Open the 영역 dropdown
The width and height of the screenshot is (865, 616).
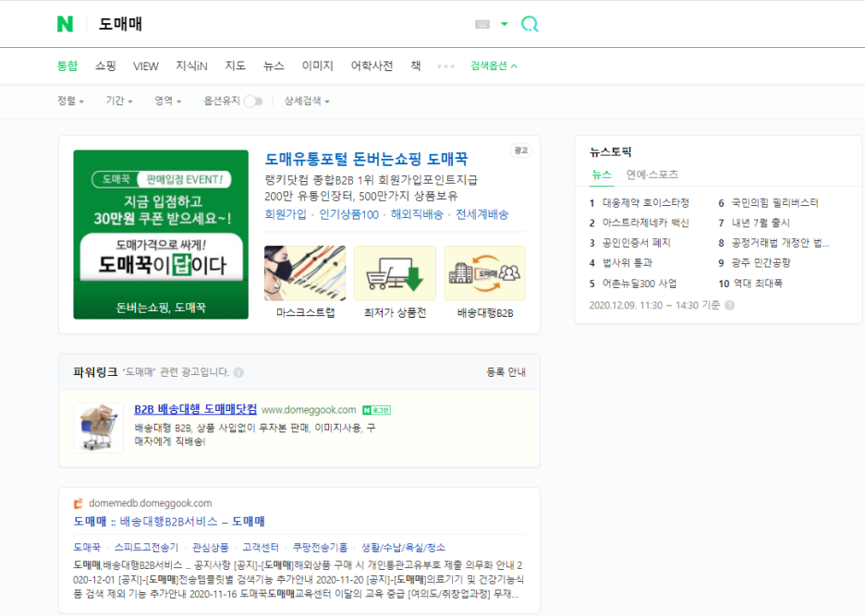pos(167,101)
